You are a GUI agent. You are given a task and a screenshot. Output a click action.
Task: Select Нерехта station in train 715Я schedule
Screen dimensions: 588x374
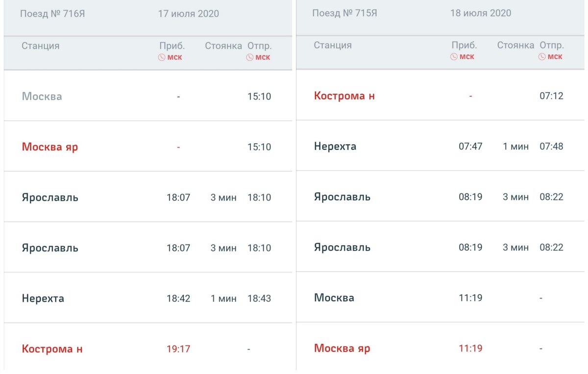coord(335,147)
